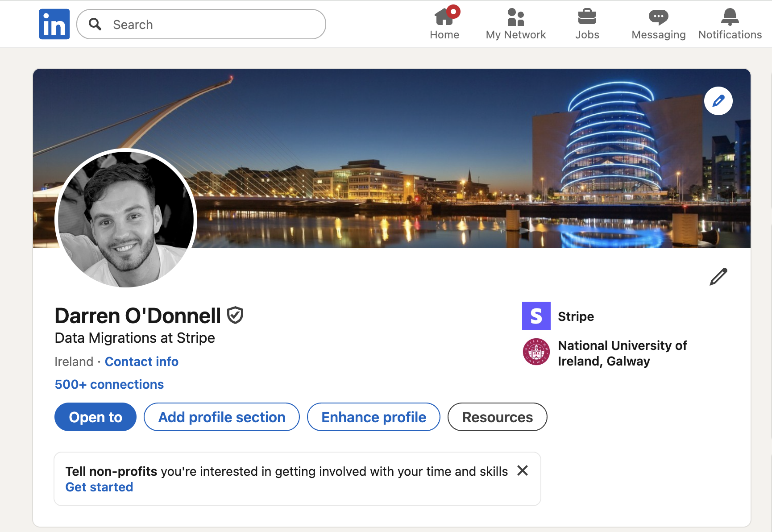Open the Notifications bell icon
Screen dimensions: 772x532
[x=730, y=17]
